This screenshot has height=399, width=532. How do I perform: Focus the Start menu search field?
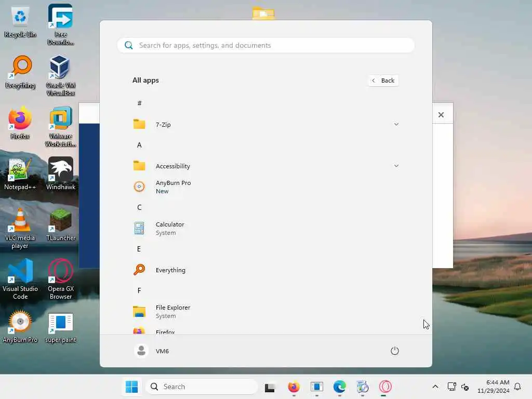265,45
